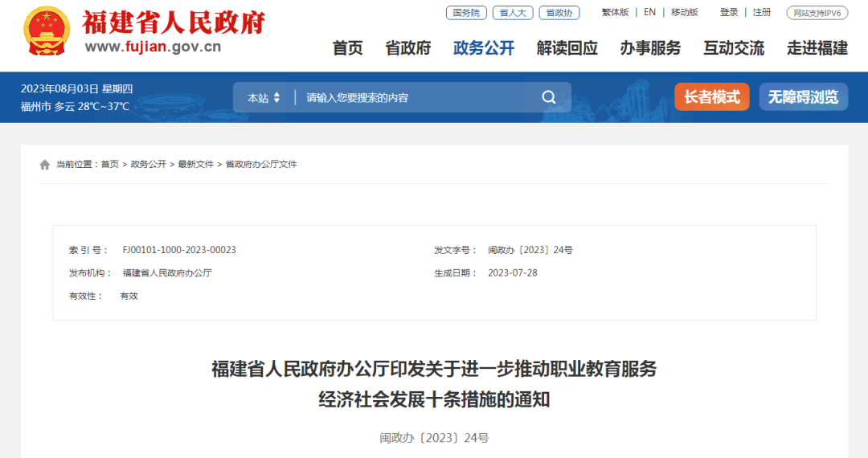Go to 省政府办公厅文件 in breadcrumb
This screenshot has height=458, width=868.
click(x=261, y=164)
